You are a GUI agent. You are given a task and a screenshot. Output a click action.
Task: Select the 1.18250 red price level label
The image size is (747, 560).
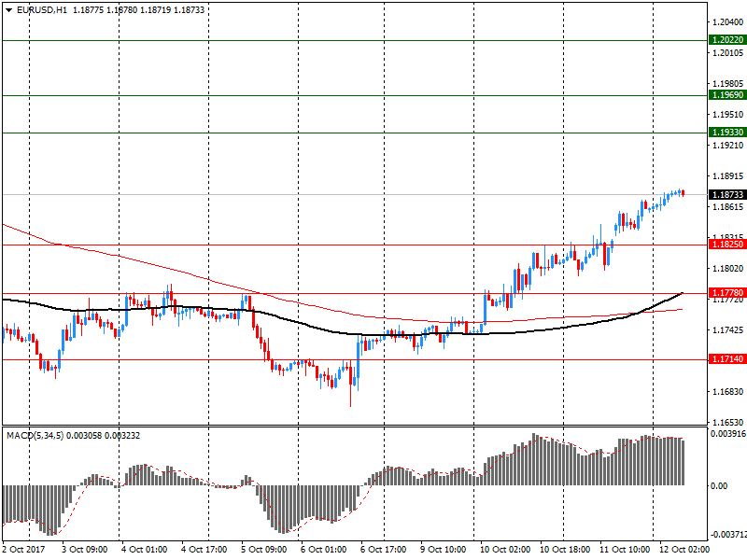(727, 245)
